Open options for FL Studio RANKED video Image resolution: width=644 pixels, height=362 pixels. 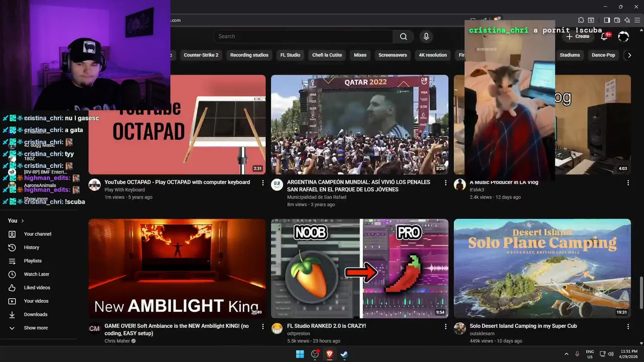point(445,326)
